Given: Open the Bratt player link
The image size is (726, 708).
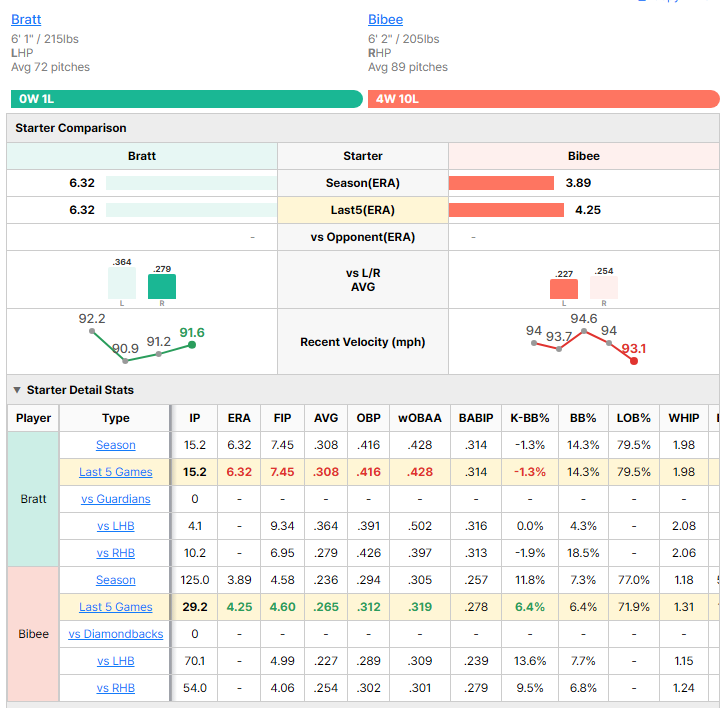Looking at the screenshot, I should click(26, 19).
